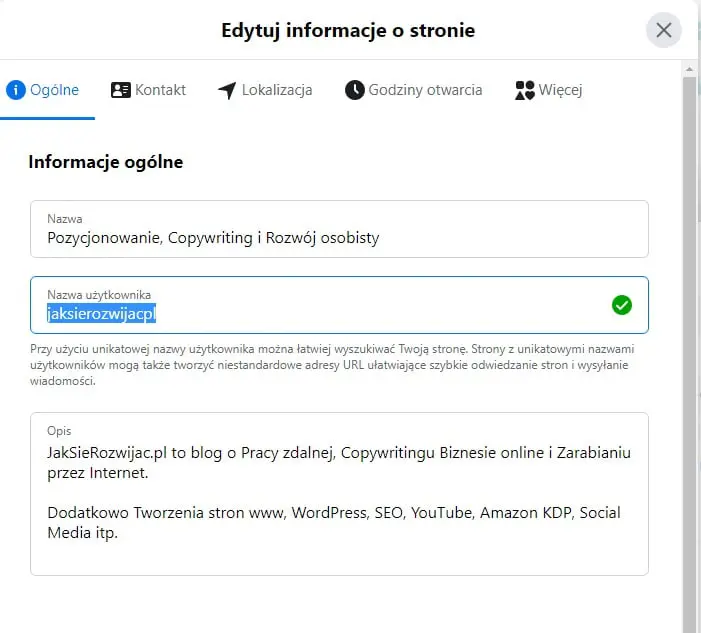Screen dimensions: 701x633
Task: Click the Informacje ogólne heading
Action: pos(106,162)
